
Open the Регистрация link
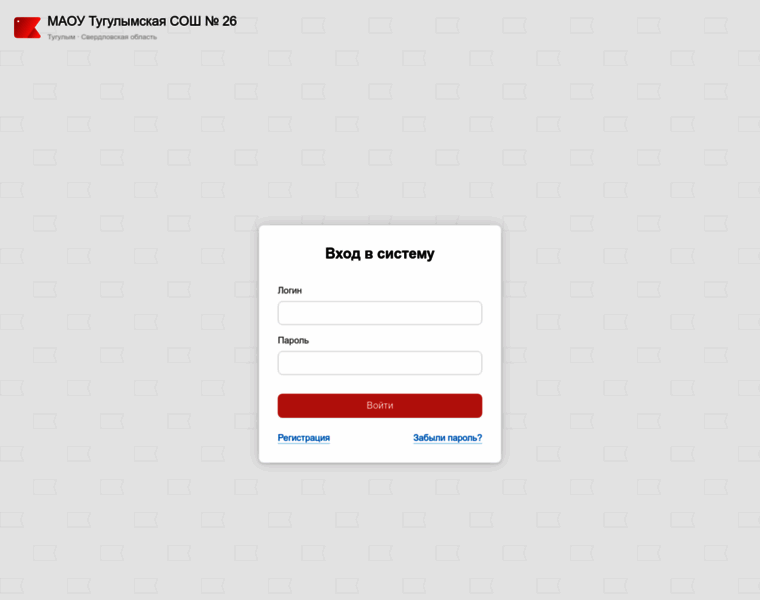[x=303, y=438]
